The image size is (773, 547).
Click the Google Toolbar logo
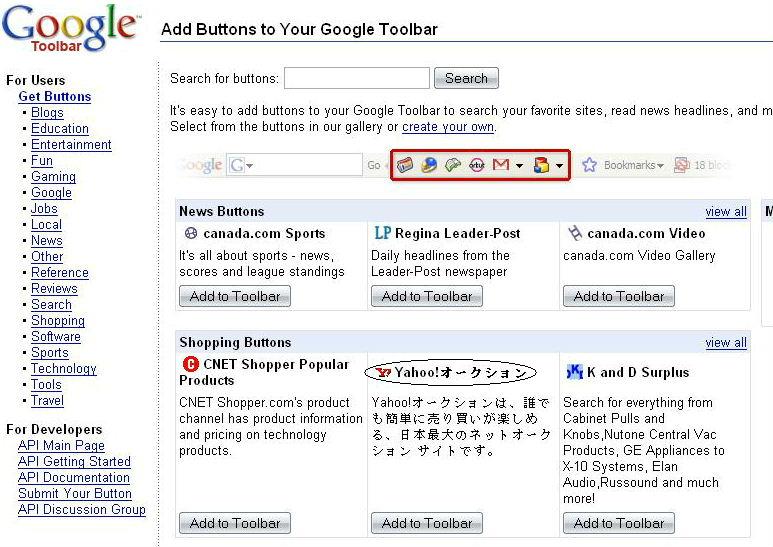[x=70, y=29]
